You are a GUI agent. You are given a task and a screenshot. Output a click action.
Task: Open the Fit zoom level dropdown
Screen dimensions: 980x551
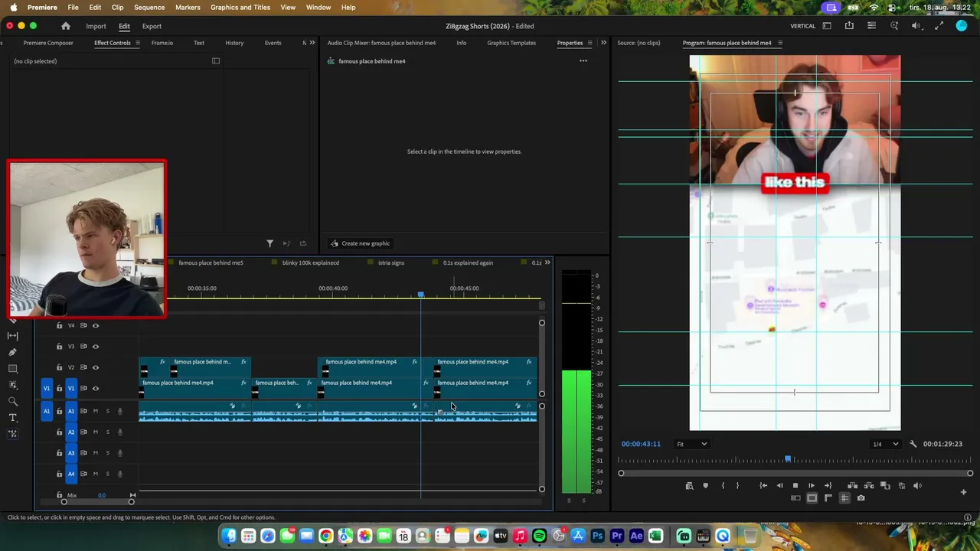point(691,444)
